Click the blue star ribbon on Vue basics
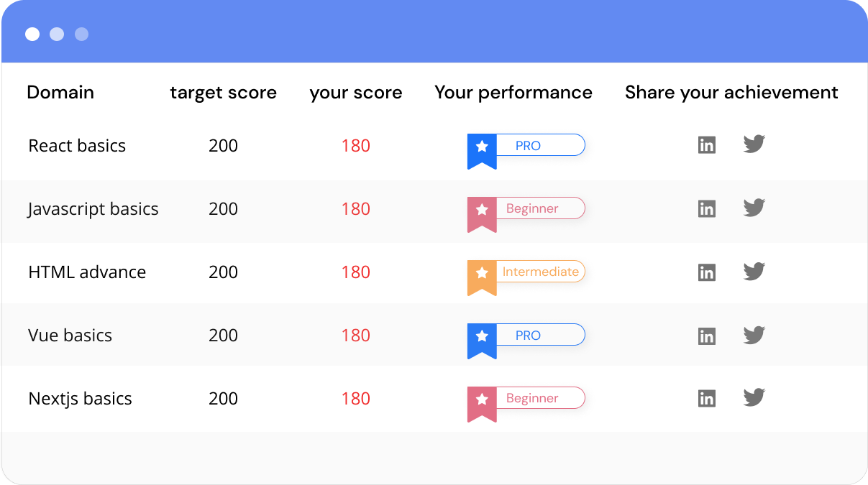Viewport: 868px width, 485px height. [482, 341]
